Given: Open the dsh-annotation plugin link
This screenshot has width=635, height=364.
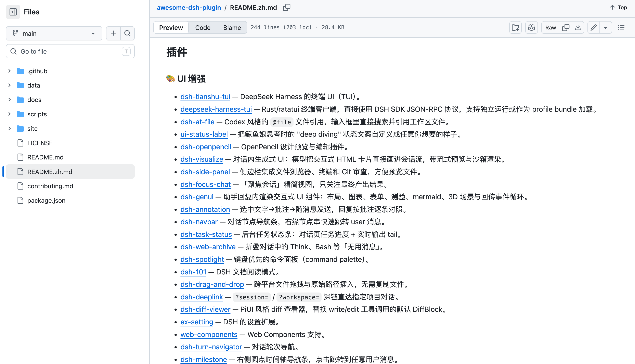Looking at the screenshot, I should (x=205, y=209).
